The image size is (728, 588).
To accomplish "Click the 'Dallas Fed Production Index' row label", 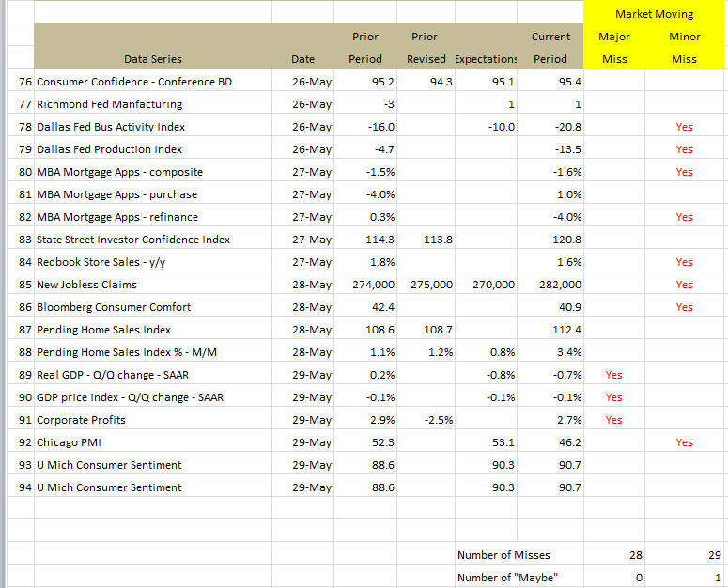I will point(153,149).
